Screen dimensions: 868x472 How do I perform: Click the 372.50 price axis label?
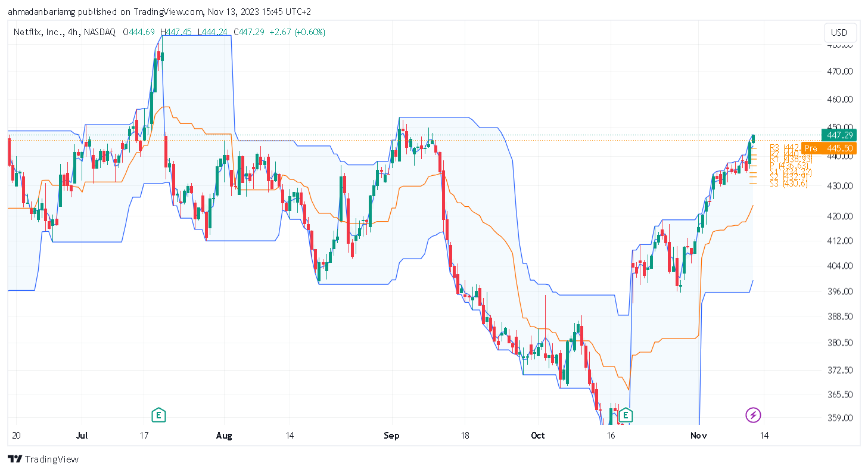(841, 370)
